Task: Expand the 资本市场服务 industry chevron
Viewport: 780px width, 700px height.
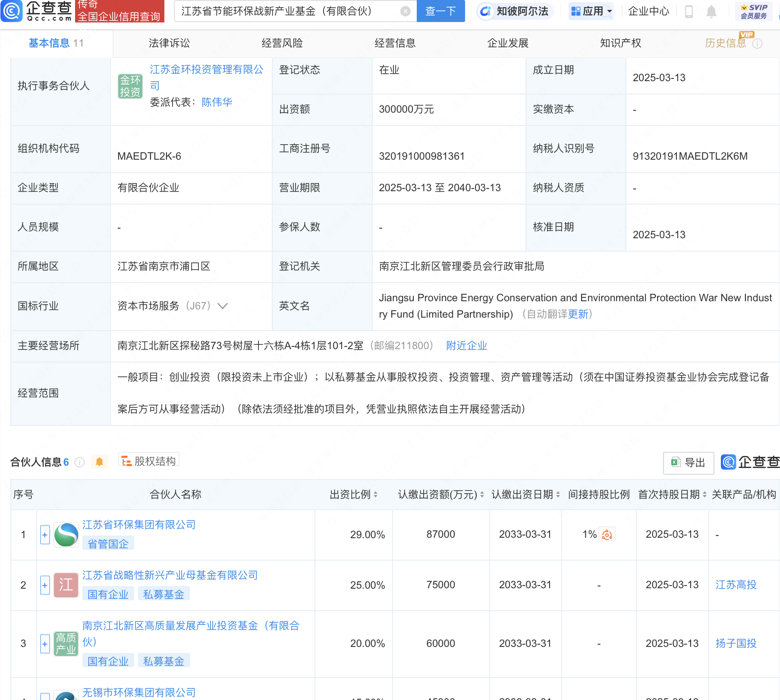Action: 223,306
